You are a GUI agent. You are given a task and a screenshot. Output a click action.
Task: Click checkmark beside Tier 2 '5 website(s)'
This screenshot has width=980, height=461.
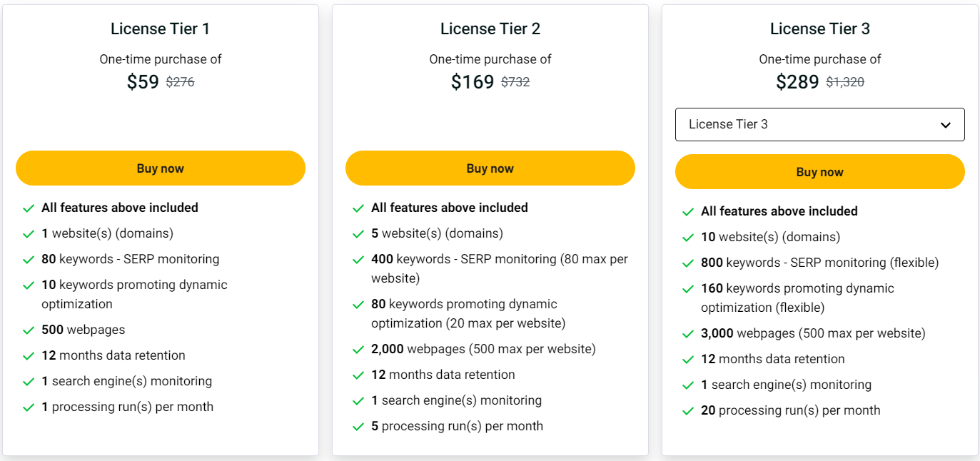(x=358, y=234)
